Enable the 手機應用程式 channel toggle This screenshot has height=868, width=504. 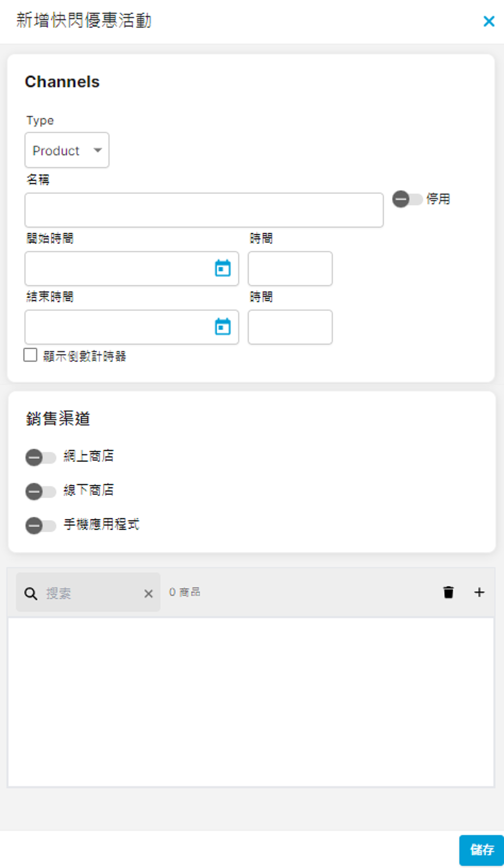coord(41,525)
